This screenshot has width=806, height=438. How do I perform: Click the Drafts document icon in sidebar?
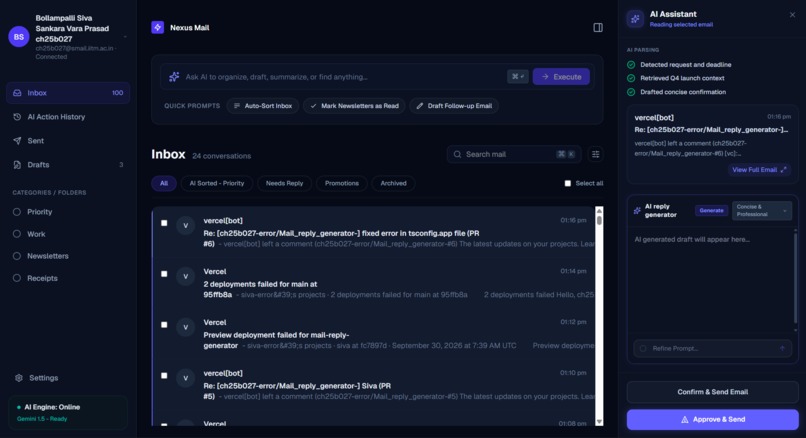(x=17, y=165)
